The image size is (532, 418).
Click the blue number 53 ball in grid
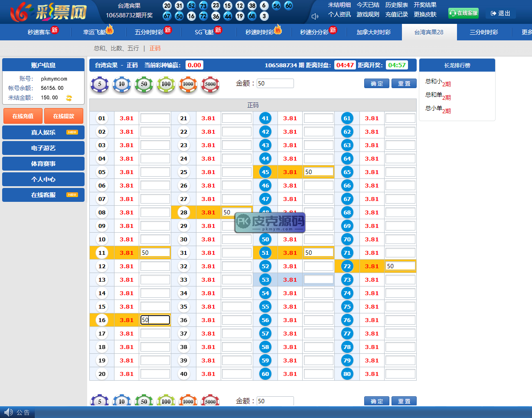point(265,280)
